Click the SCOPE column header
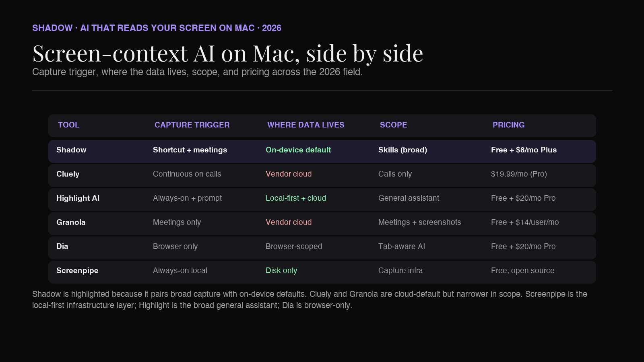 point(393,125)
